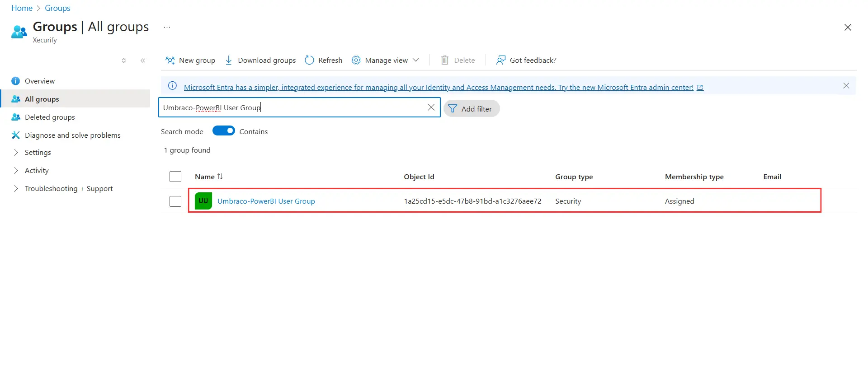Click the green UU group avatar
The width and height of the screenshot is (868, 368).
[203, 201]
